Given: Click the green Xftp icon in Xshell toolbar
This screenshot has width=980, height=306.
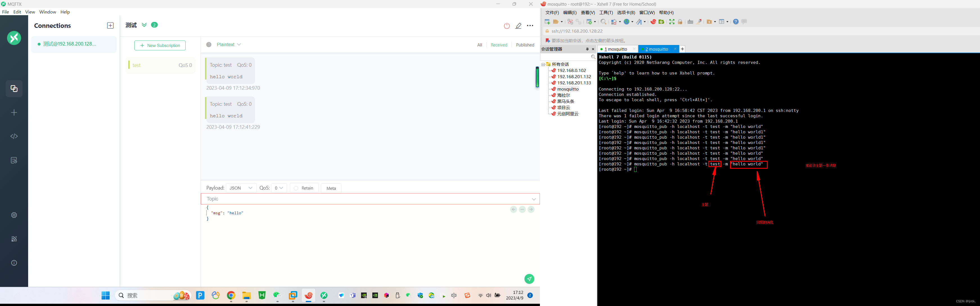Looking at the screenshot, I should pyautogui.click(x=662, y=22).
